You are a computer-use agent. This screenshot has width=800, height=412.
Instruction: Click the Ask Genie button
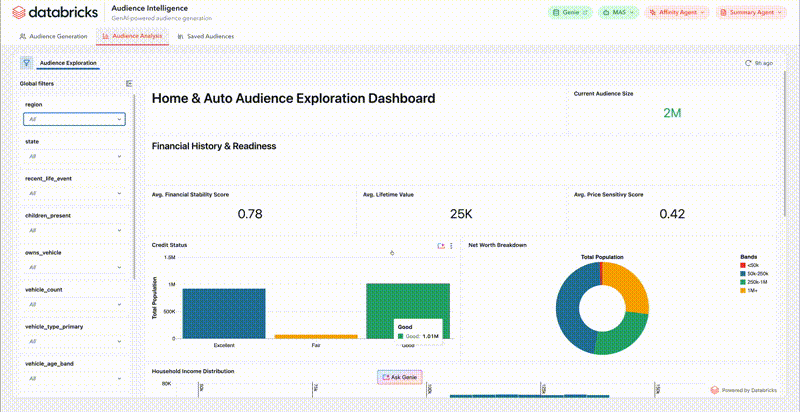[400, 377]
